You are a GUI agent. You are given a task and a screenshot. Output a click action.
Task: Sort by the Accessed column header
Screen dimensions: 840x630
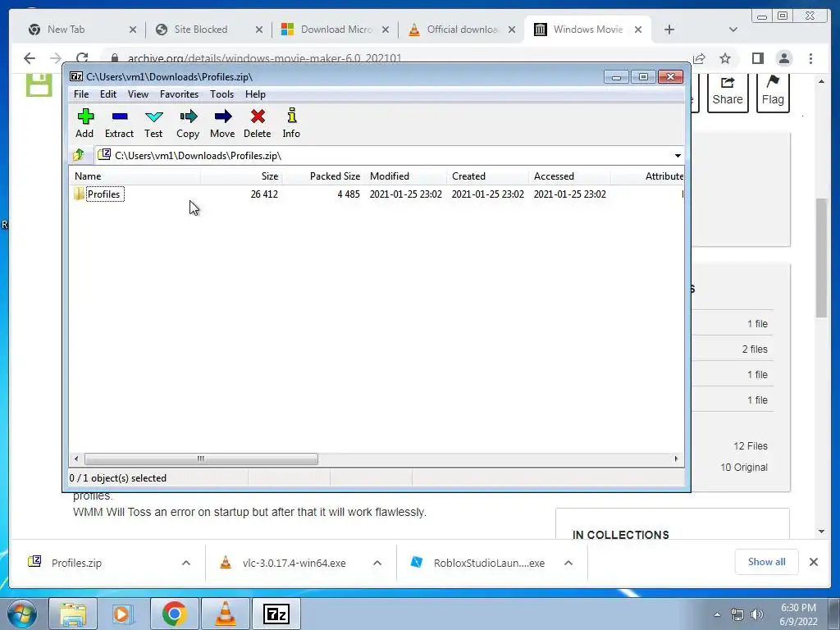point(569,176)
